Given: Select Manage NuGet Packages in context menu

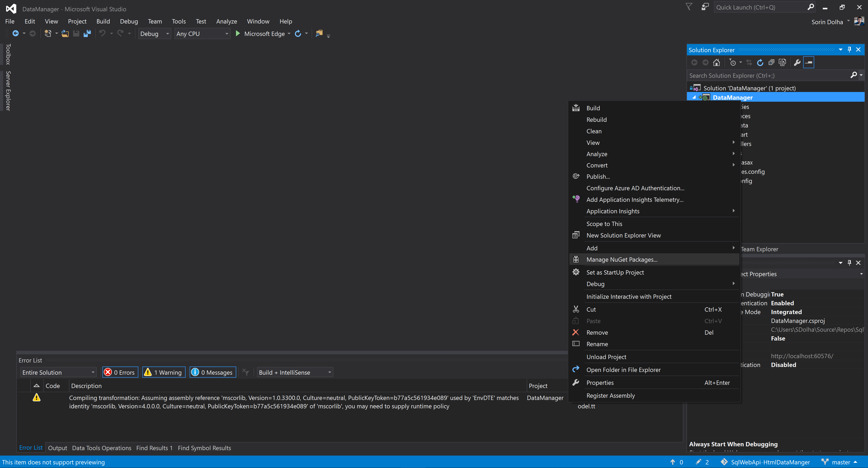Looking at the screenshot, I should pyautogui.click(x=622, y=259).
